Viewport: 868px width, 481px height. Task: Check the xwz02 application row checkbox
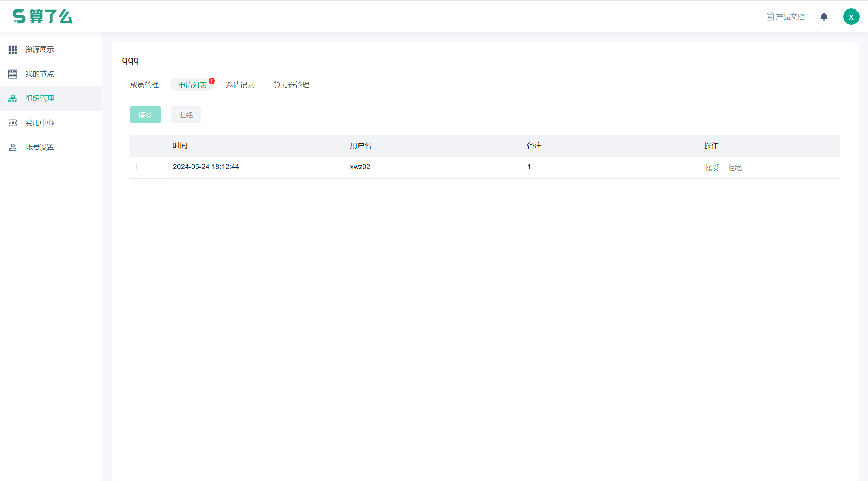pos(140,166)
